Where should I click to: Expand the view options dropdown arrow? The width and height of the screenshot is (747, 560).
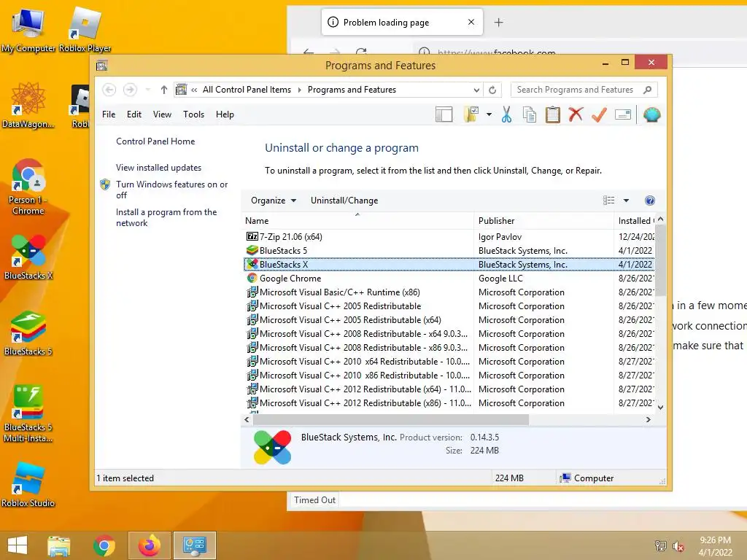[x=626, y=201]
